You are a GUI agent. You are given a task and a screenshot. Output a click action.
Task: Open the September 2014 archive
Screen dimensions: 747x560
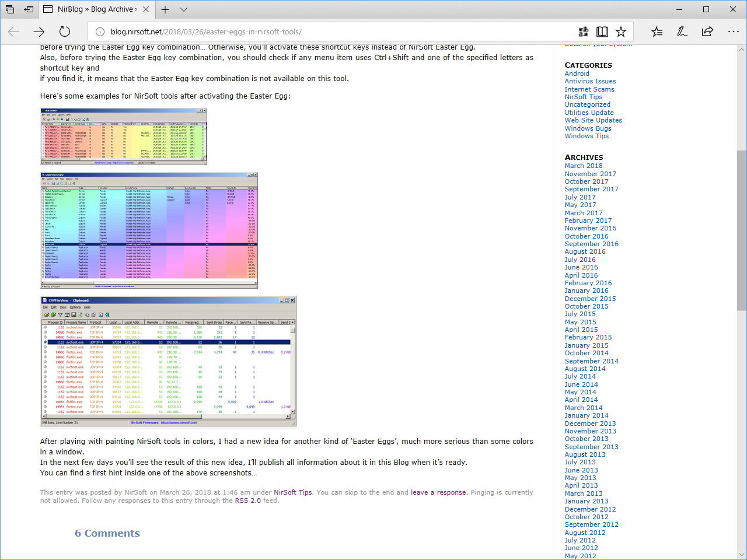(x=592, y=361)
